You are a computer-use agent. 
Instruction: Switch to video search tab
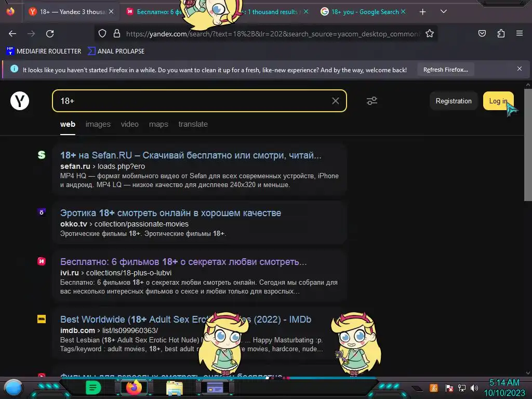[x=129, y=124]
